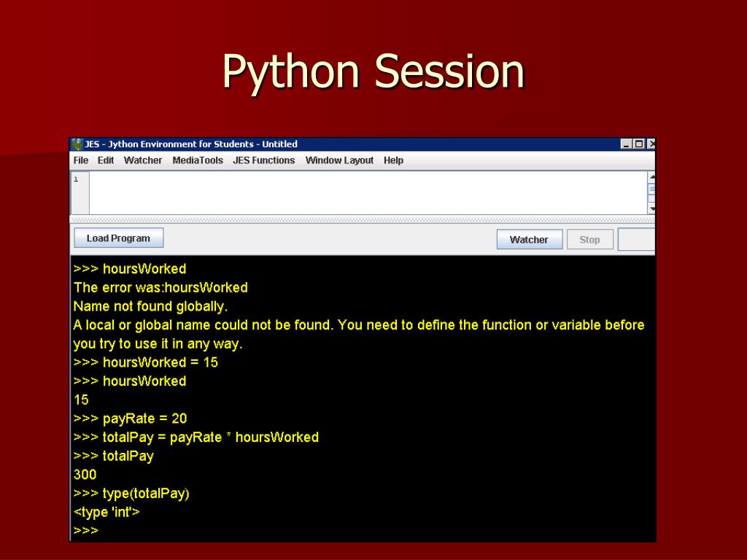Click the Stop button
The image size is (747, 560).
589,239
